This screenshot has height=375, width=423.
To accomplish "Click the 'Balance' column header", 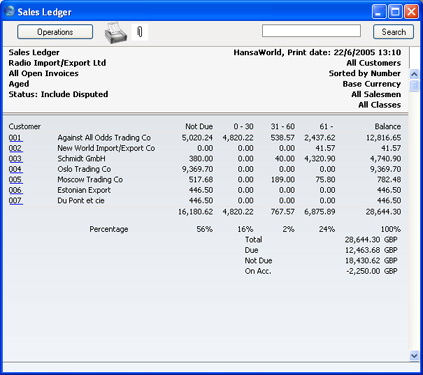I will click(388, 127).
